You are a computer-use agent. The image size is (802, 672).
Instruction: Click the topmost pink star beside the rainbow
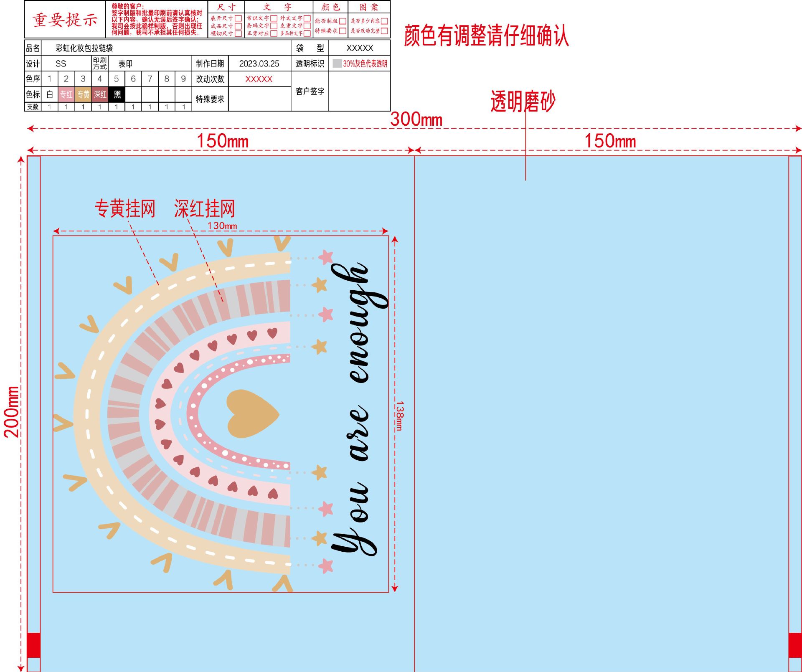click(x=326, y=257)
